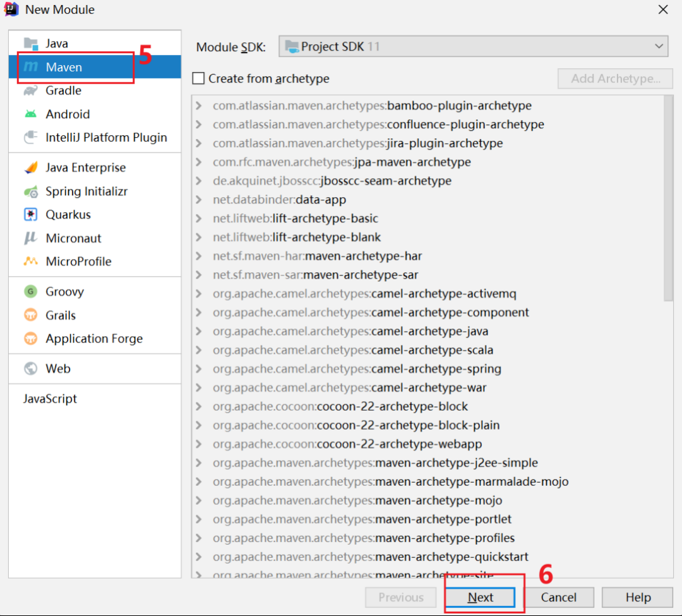
Task: Click the Application Forge icon
Action: [31, 339]
